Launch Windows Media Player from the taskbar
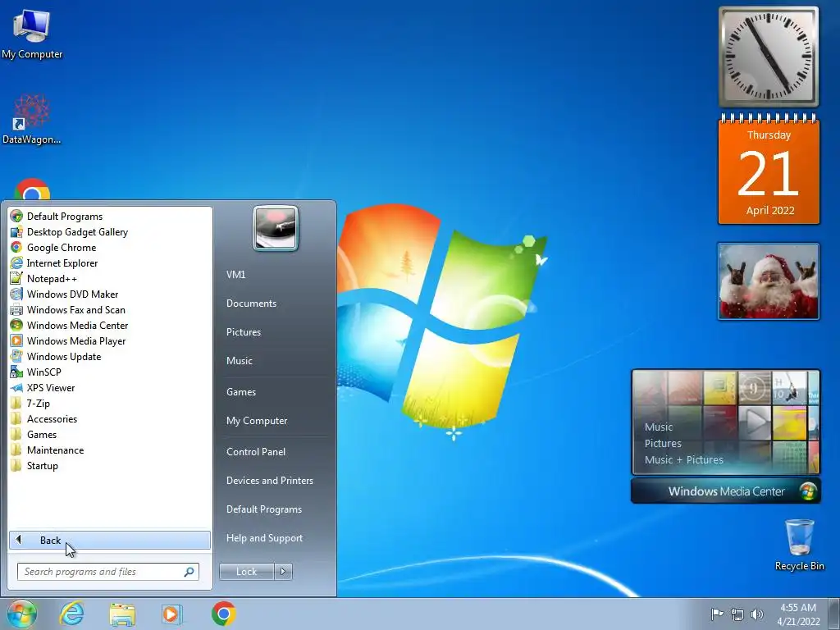The height and width of the screenshot is (630, 840). pyautogui.click(x=171, y=614)
